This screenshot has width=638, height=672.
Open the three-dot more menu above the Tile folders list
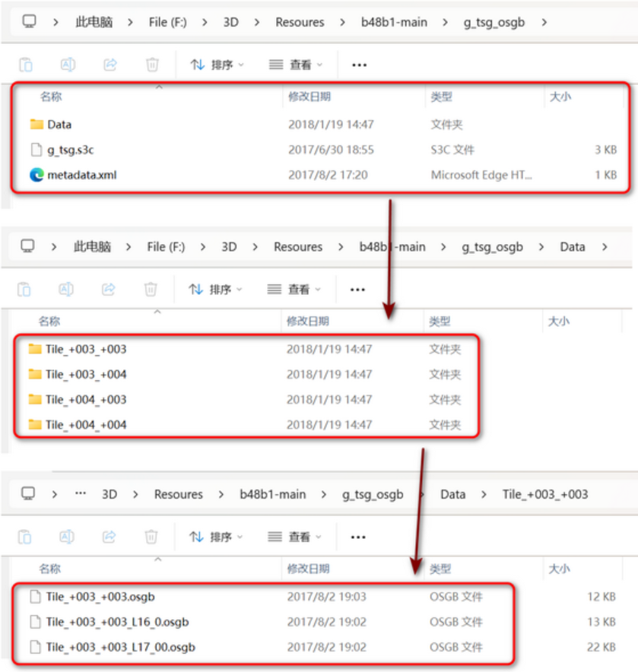(x=357, y=290)
